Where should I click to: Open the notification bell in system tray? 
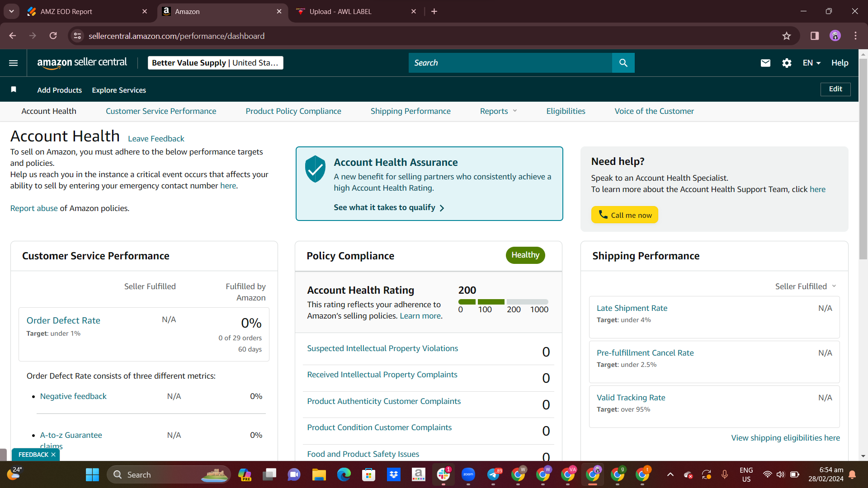tap(852, 474)
